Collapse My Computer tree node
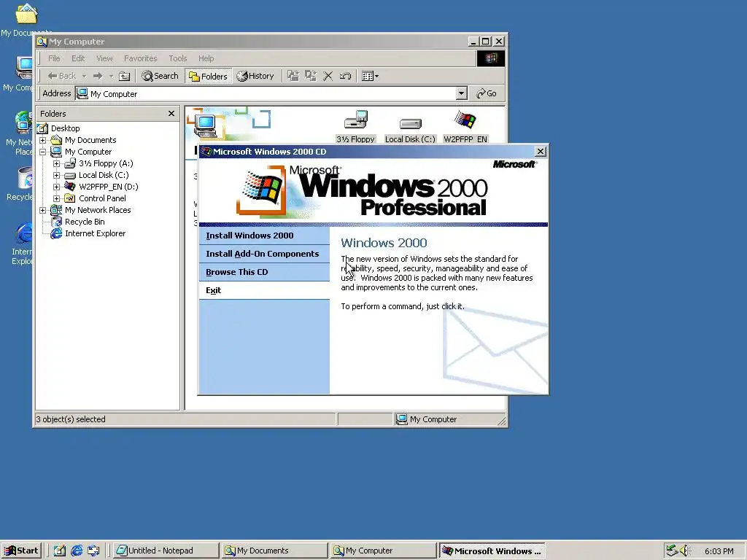747x560 pixels. click(42, 152)
